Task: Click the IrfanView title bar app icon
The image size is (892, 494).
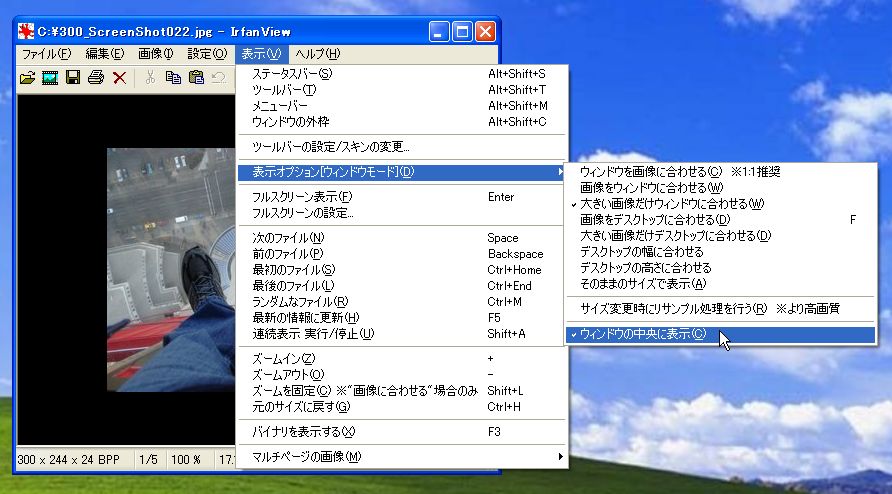Action: coord(26,31)
